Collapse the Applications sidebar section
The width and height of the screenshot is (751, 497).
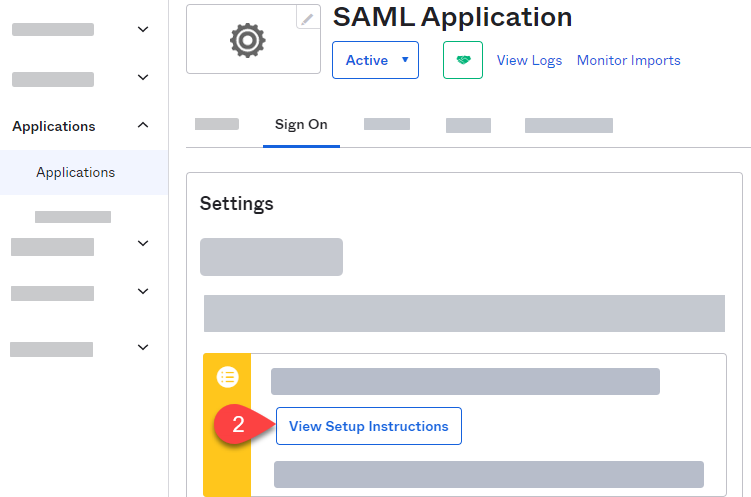coord(143,125)
